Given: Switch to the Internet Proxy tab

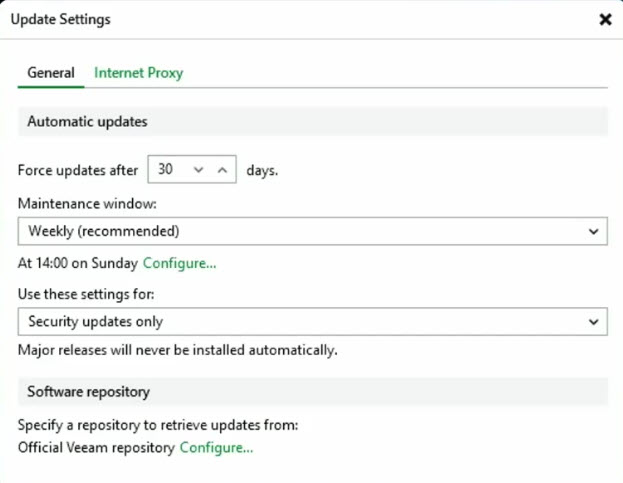Looking at the screenshot, I should pos(138,73).
